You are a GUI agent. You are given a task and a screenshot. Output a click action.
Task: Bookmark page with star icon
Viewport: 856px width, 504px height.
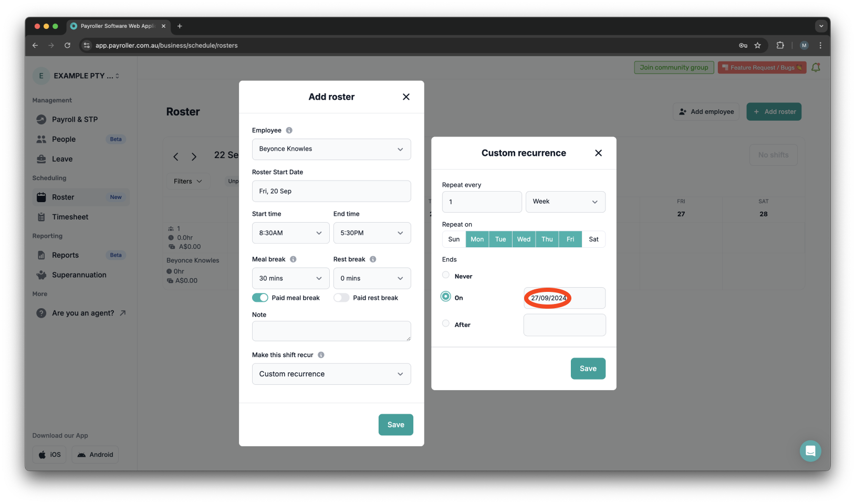pos(757,46)
